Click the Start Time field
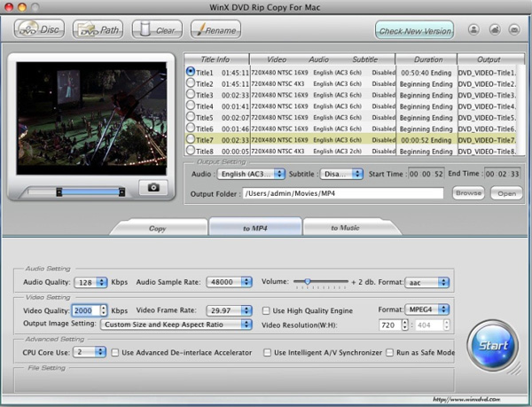 426,174
